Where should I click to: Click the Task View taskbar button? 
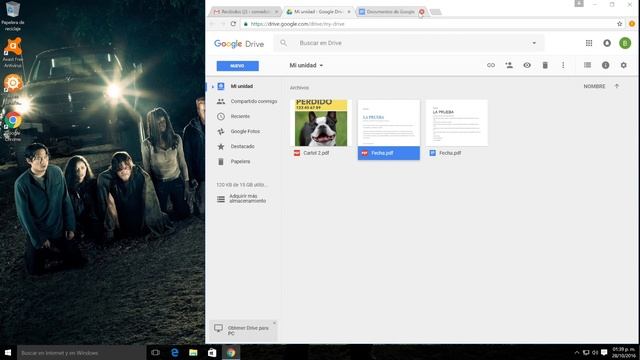tap(156, 352)
